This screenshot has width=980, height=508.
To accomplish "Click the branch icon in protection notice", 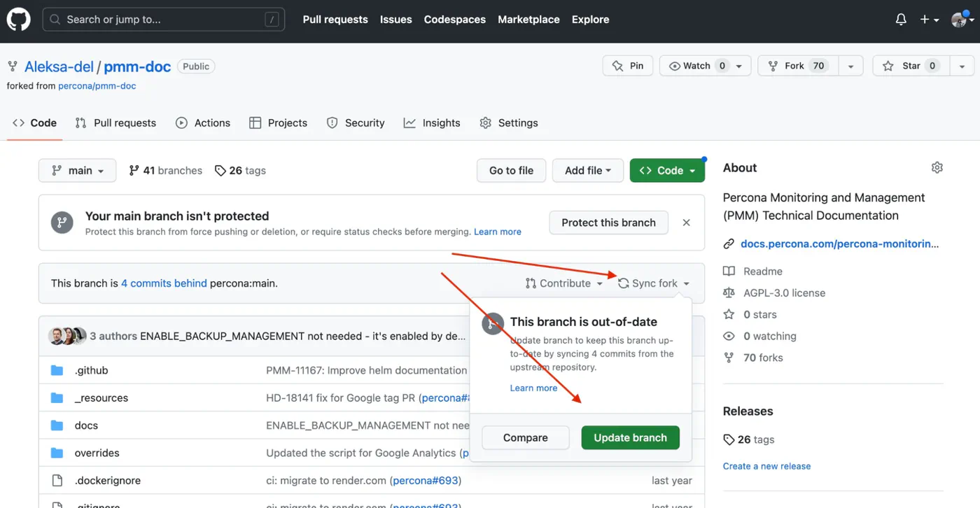I will (x=62, y=223).
